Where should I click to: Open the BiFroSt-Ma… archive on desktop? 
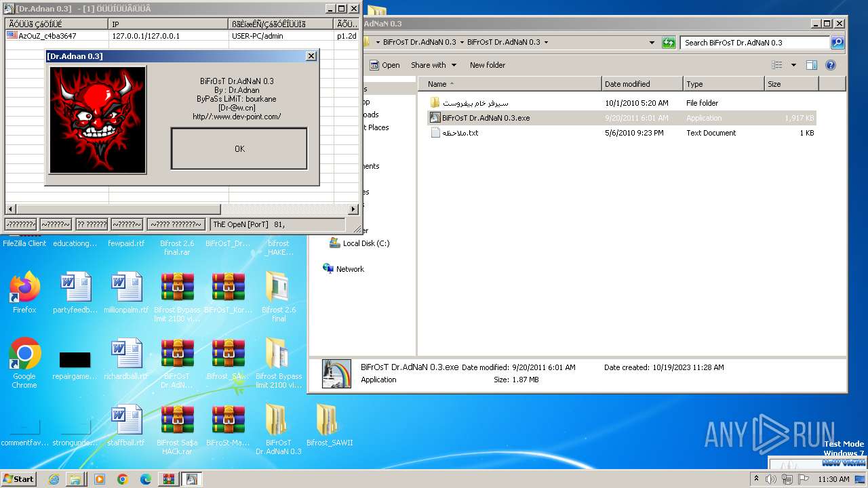[228, 426]
